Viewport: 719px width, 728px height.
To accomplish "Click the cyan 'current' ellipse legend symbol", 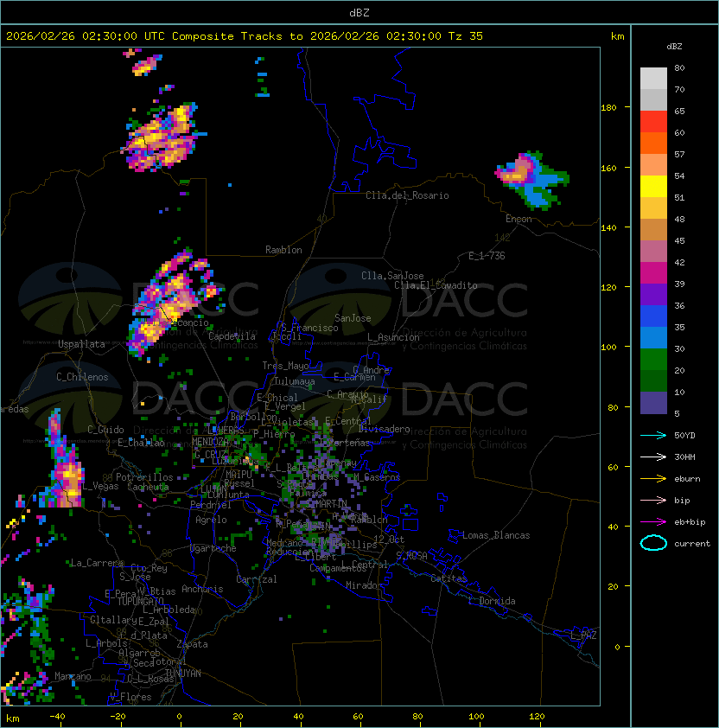I will pyautogui.click(x=653, y=543).
